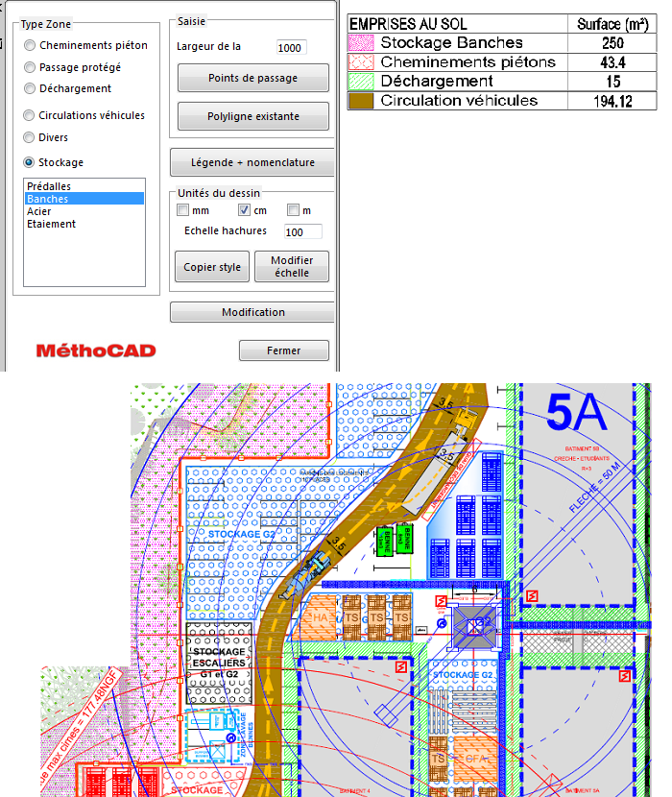Close the dialog with Fermer
The width and height of the screenshot is (672, 797).
[x=283, y=350]
